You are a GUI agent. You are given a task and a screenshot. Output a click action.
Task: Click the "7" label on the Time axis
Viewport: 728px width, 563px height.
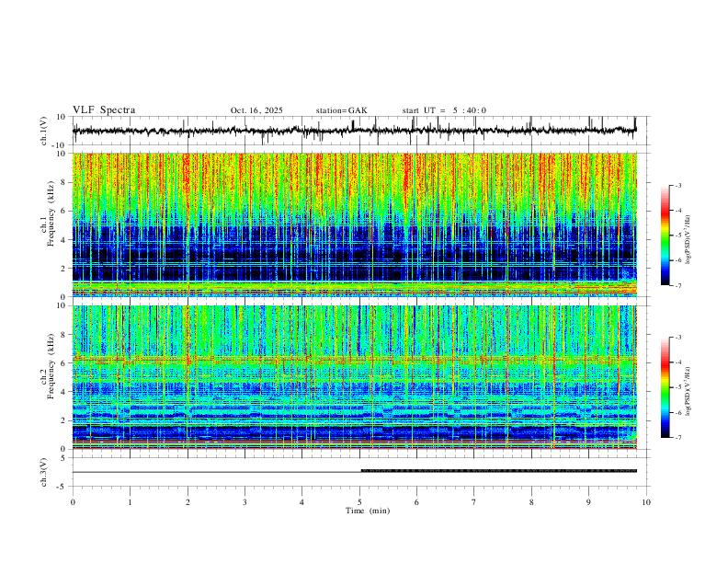474,502
